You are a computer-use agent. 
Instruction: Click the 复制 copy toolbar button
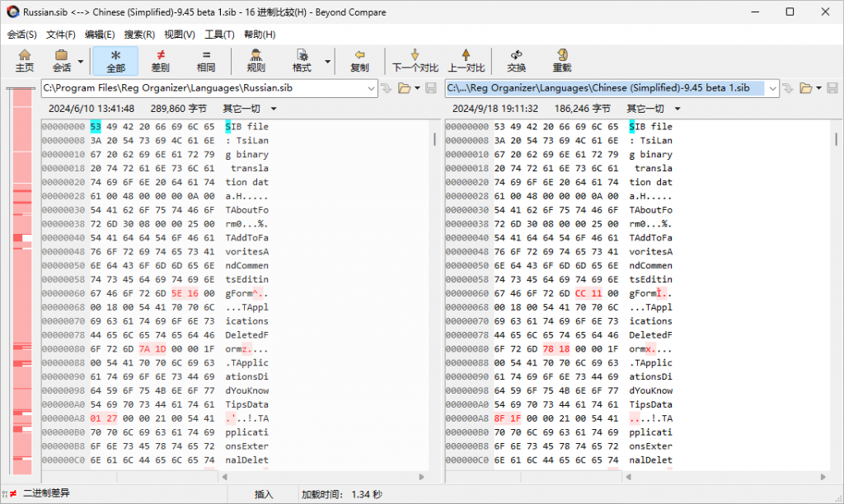pyautogui.click(x=359, y=61)
